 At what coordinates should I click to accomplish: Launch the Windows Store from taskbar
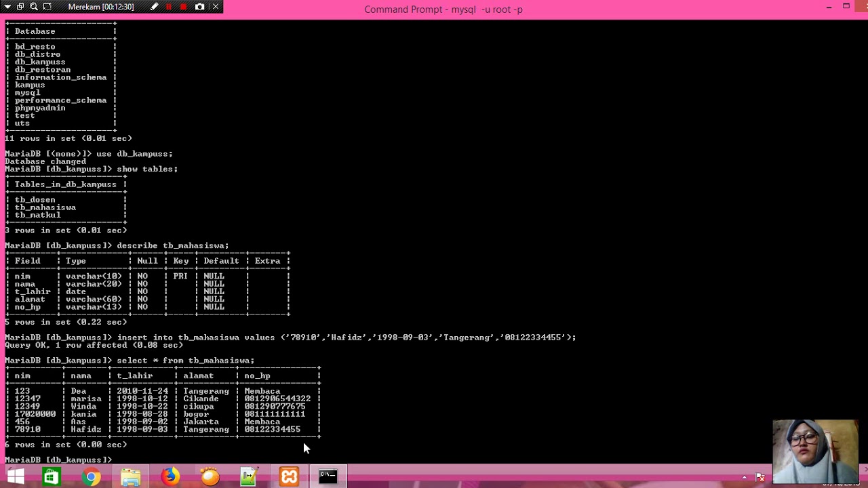point(51,477)
